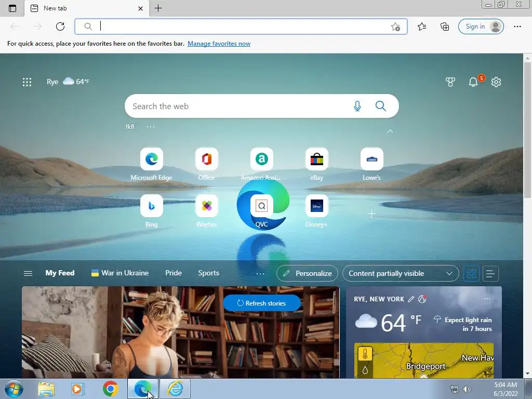532x399 pixels.
Task: Click the volume speaker tray icon
Action: (467, 389)
